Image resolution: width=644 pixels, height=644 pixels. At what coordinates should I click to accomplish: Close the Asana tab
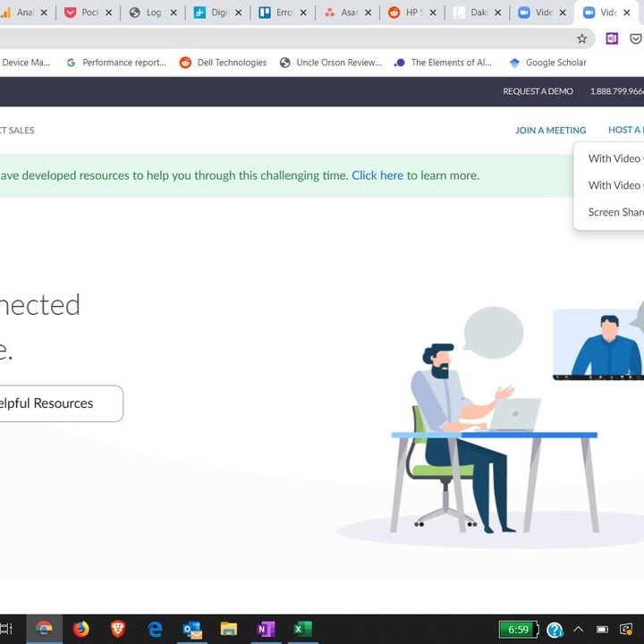pyautogui.click(x=368, y=13)
